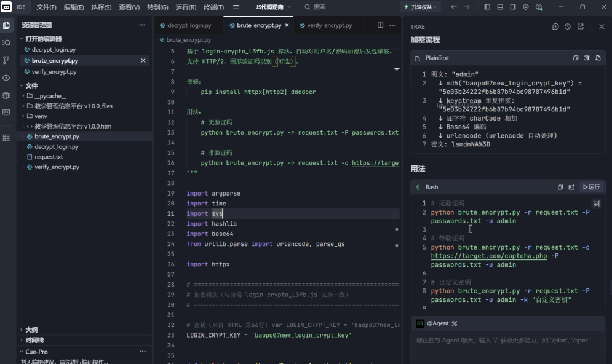Screen dimensions: 612x364
Task: Toggle the left sidebar layout icon
Action: tap(487, 7)
